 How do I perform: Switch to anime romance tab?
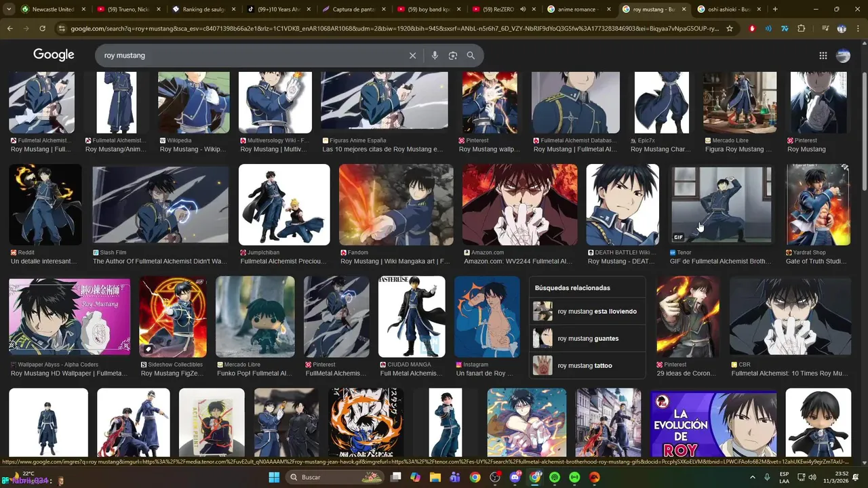pyautogui.click(x=579, y=9)
